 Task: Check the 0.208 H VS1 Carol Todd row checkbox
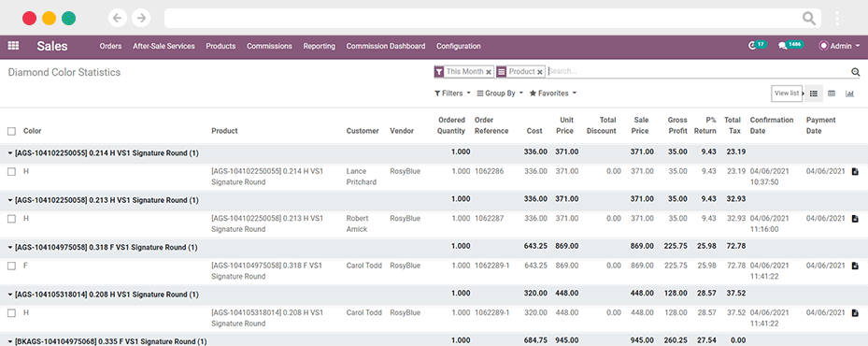click(x=11, y=313)
